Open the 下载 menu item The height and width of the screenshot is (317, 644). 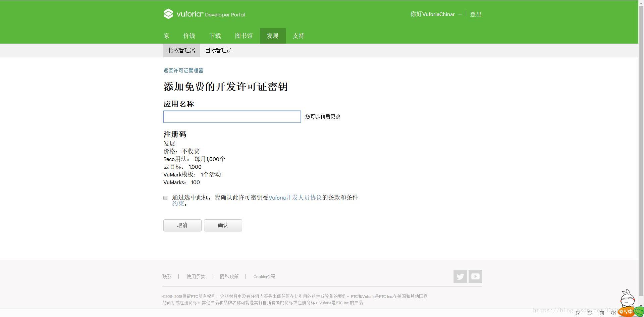tap(215, 36)
